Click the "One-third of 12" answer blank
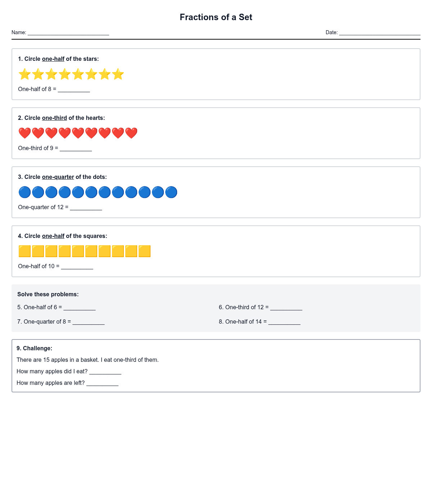 click(286, 307)
